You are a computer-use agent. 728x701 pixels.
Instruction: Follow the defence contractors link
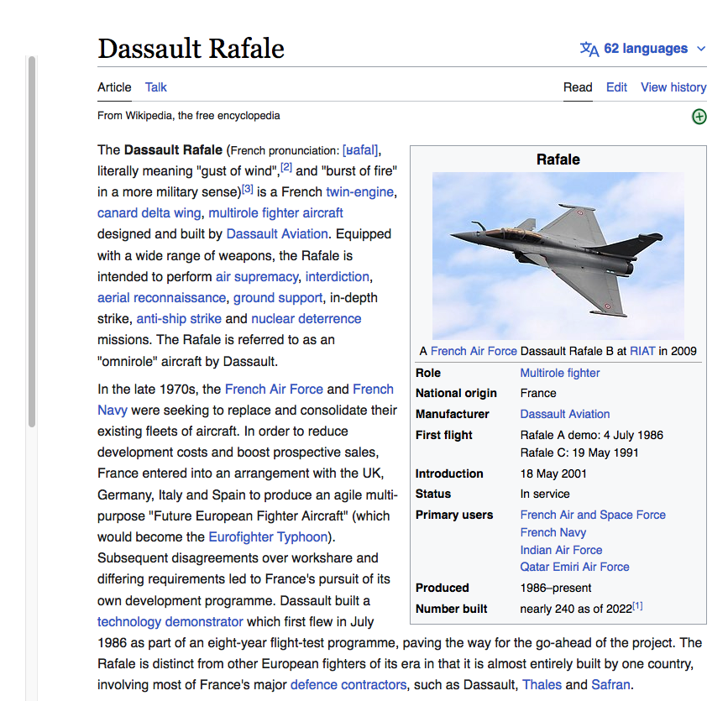(x=348, y=685)
